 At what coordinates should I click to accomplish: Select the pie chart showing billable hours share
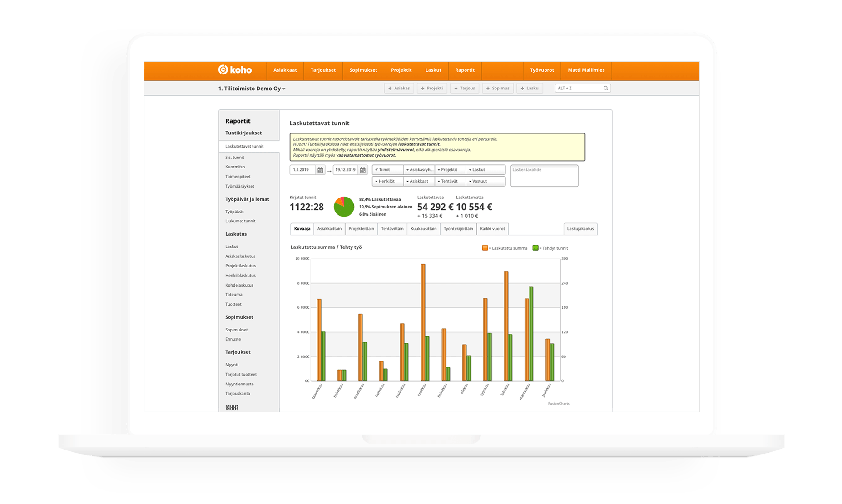(343, 207)
